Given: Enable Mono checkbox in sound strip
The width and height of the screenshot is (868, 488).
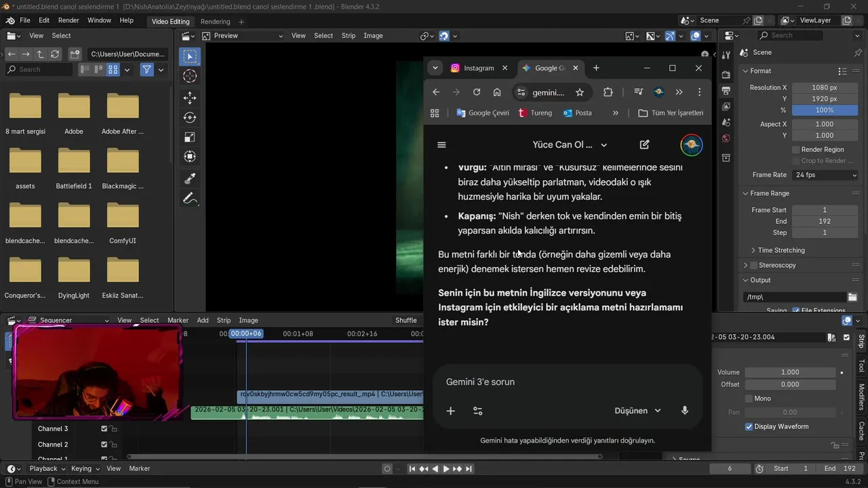Looking at the screenshot, I should pyautogui.click(x=749, y=399).
